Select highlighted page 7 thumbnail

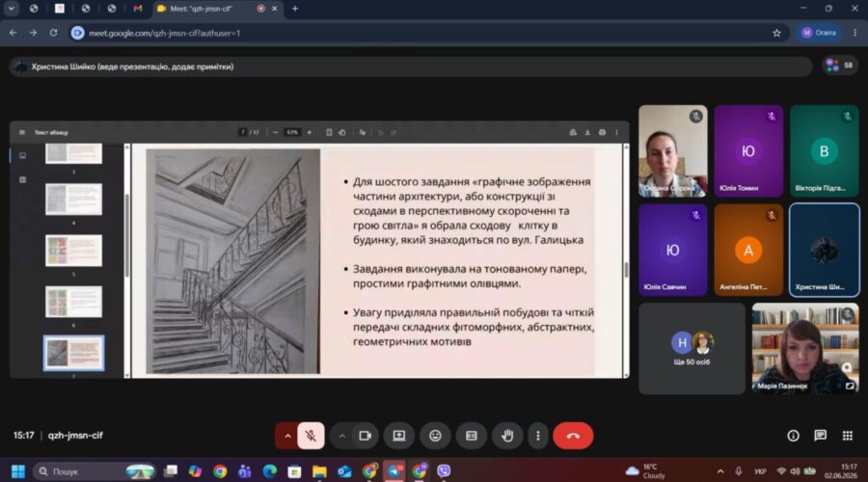pyautogui.click(x=73, y=353)
